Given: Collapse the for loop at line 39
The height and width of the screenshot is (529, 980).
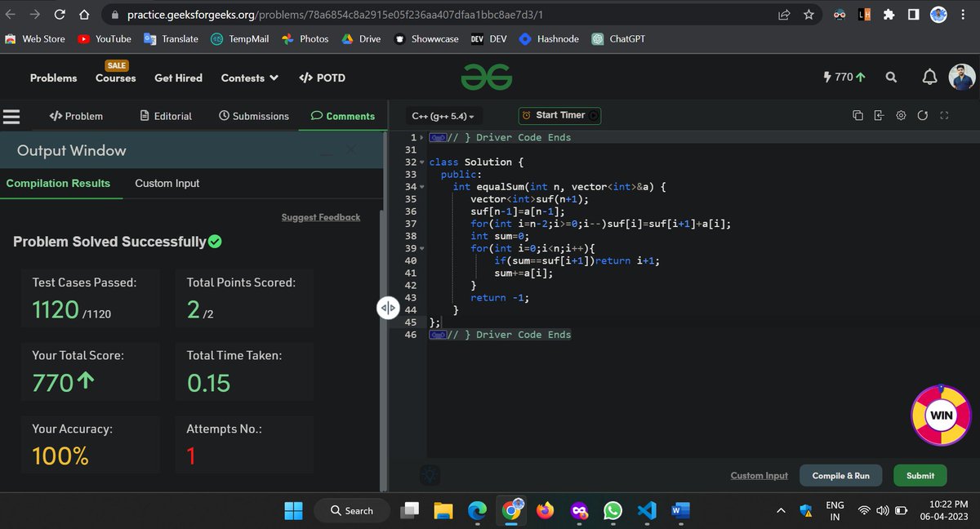Looking at the screenshot, I should point(422,248).
